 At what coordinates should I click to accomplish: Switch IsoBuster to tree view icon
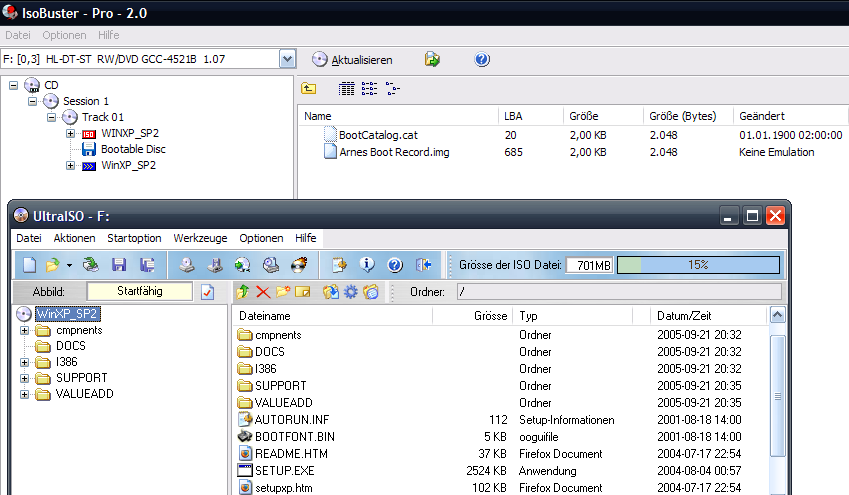click(393, 88)
